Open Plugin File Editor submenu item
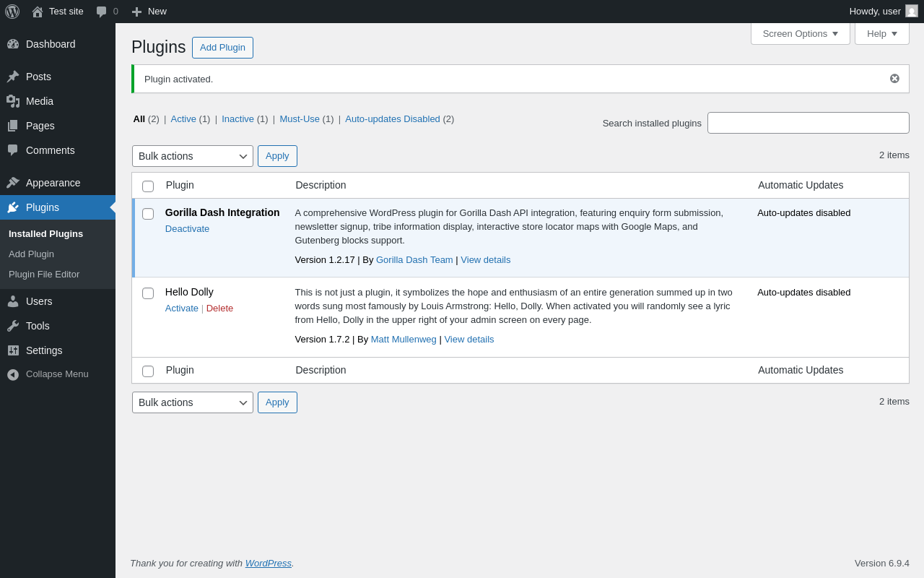The height and width of the screenshot is (578, 924). coord(44,275)
